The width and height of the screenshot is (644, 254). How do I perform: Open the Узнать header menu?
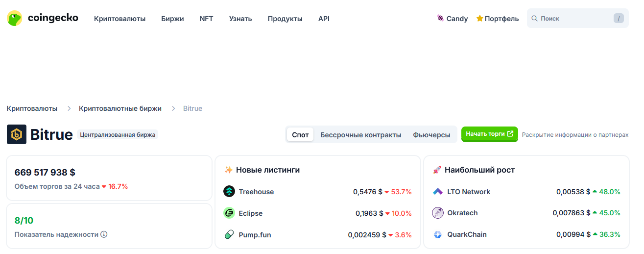click(240, 19)
